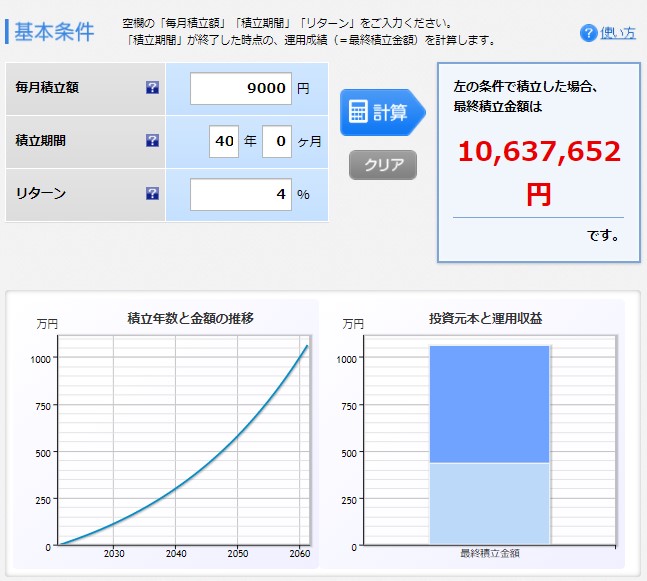Image resolution: width=647 pixels, height=581 pixels.
Task: Select the 年 field showing 40
Action: (224, 141)
